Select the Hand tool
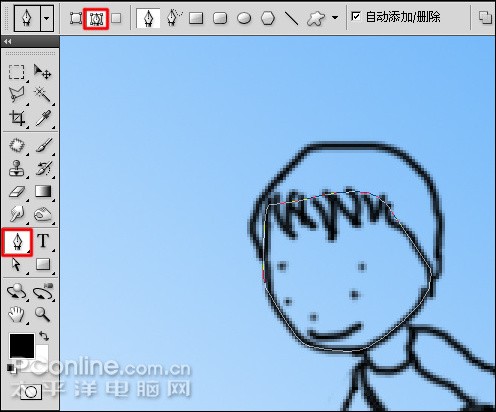Viewport: 496px width, 412px height. tap(16, 314)
